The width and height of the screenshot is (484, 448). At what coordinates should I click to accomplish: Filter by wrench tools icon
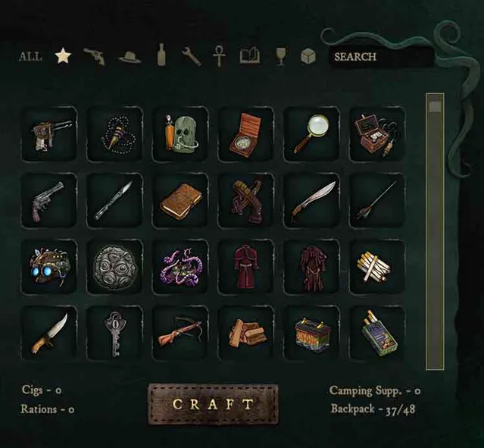pyautogui.click(x=192, y=57)
